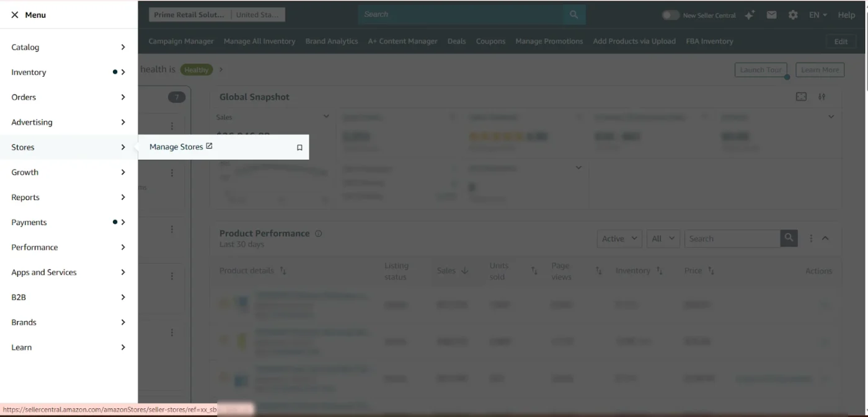Screen dimensions: 868x417
Task: Expand Global Snapshot to full screen
Action: click(801, 97)
